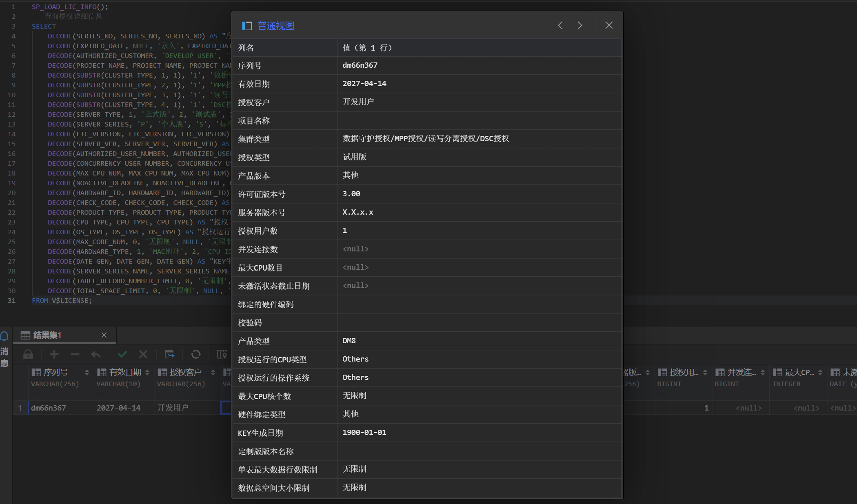Click the 最大CPU数目 null value in the dialog
The width and height of the screenshot is (857, 504).
355,267
